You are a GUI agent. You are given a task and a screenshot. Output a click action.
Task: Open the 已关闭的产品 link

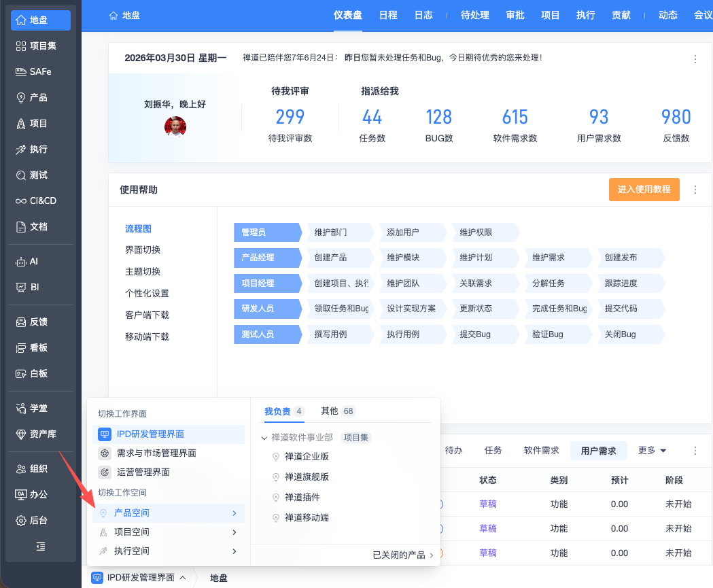pos(402,555)
